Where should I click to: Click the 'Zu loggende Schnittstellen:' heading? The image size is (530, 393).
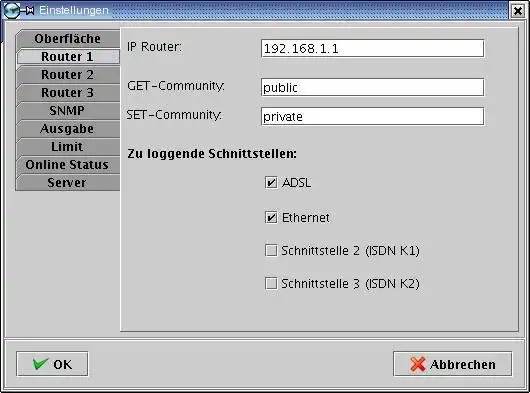point(212,154)
